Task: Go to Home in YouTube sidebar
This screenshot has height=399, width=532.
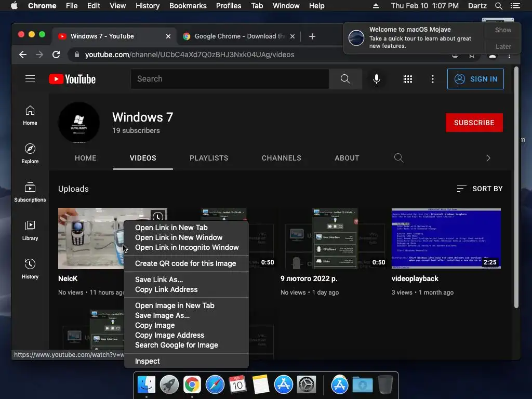Action: point(30,115)
